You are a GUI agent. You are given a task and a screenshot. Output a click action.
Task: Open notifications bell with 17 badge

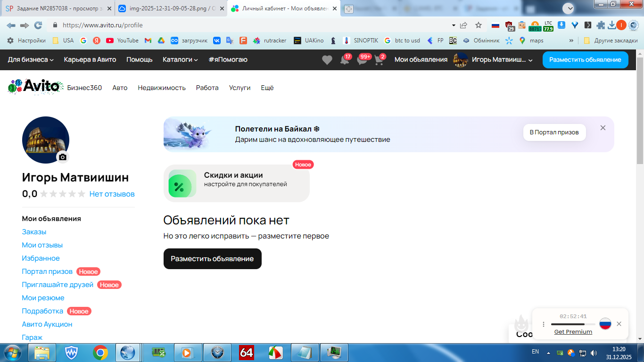click(x=346, y=60)
